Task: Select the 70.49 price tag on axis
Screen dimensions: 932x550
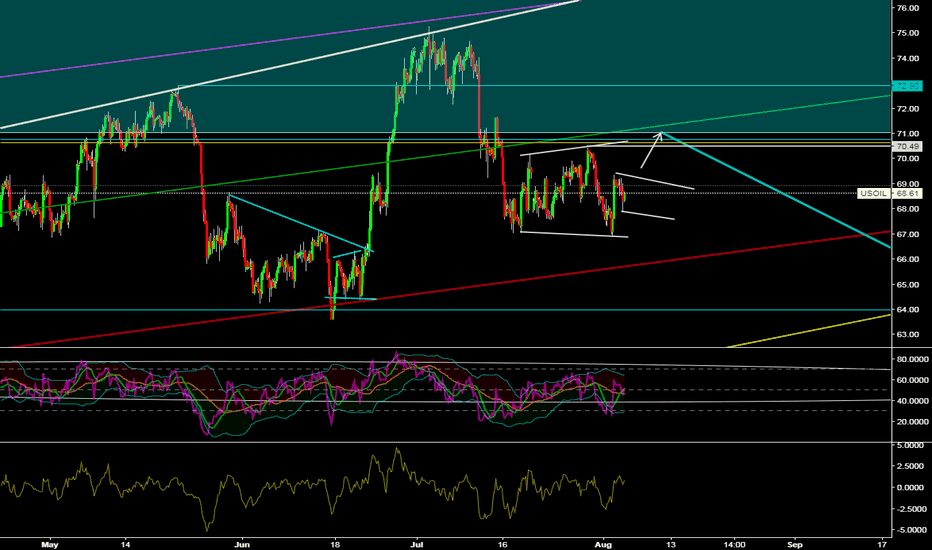Action: (908, 146)
